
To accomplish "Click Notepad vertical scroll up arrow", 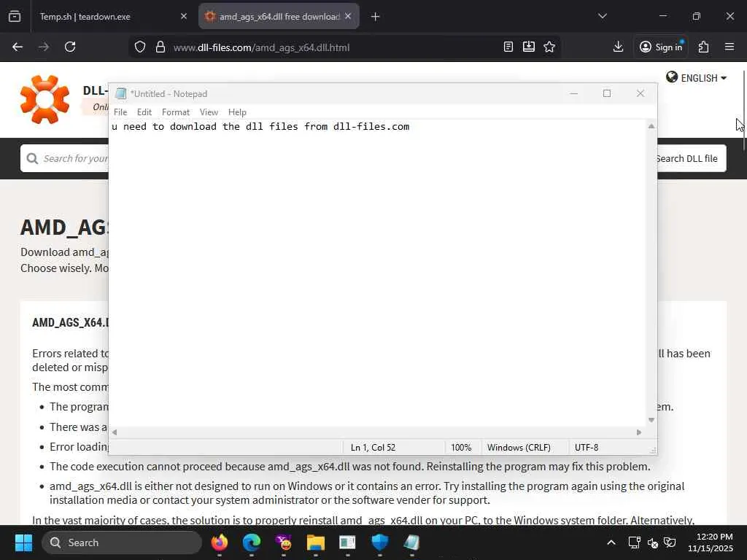I will click(x=651, y=126).
